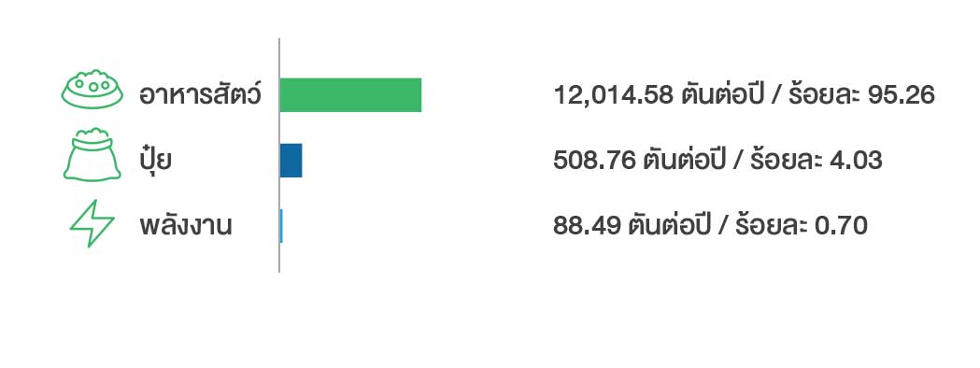Image resolution: width=980 pixels, height=368 pixels.
Task: Select the พลังงาน label
Action: [186, 225]
